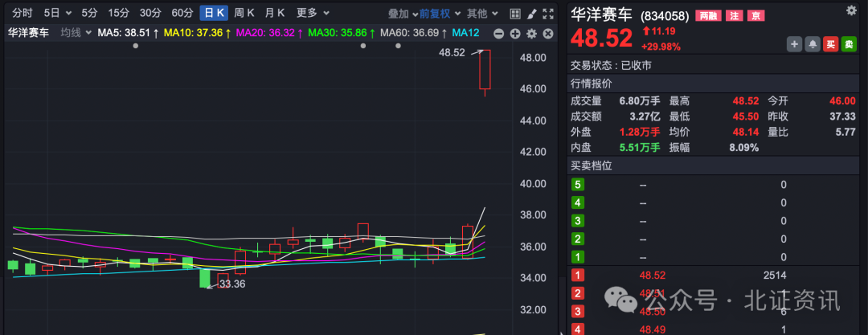
Task: Click the 内盘 5.51万手 value
Action: tap(640, 148)
